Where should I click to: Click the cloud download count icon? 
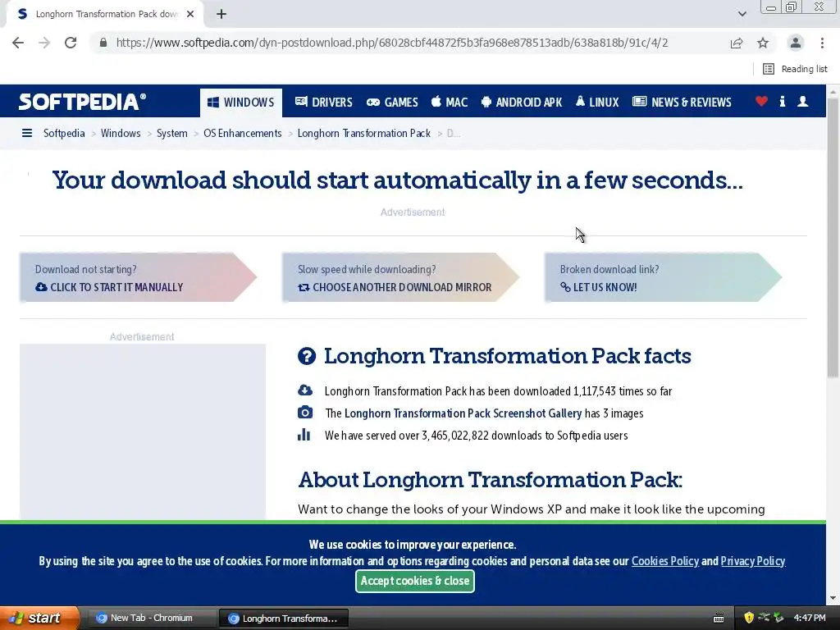click(x=305, y=390)
